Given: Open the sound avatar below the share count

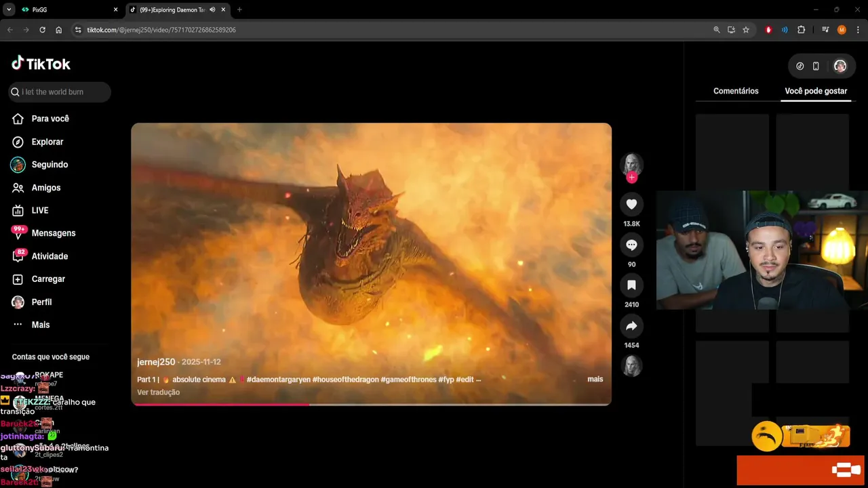Looking at the screenshot, I should coord(631,366).
